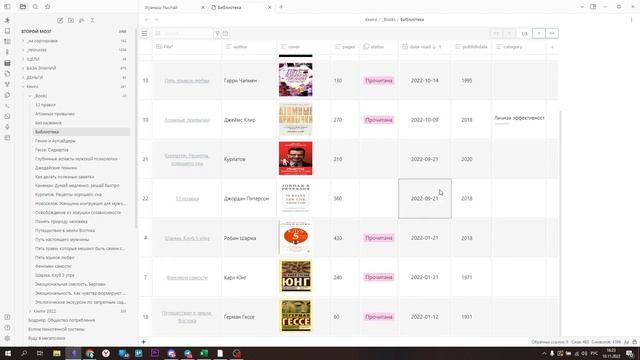Viewport: 640px width, 360px height.
Task: Click Books in the breadcrumb path
Action: 389,20
